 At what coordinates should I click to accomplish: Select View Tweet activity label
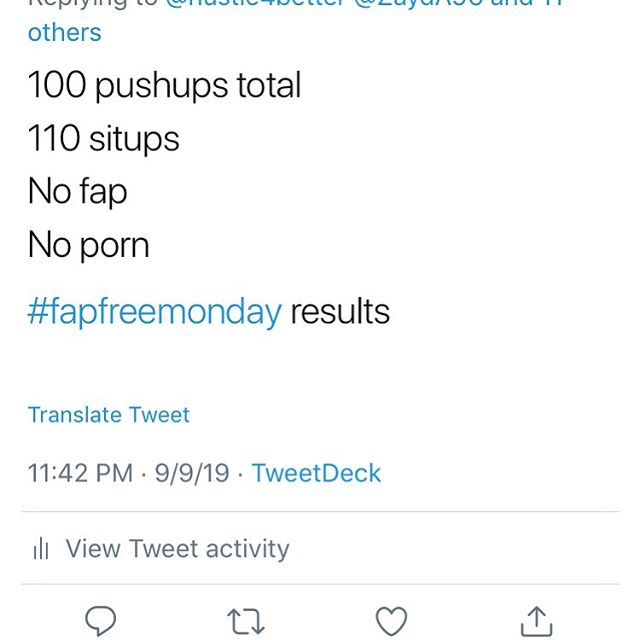(177, 549)
